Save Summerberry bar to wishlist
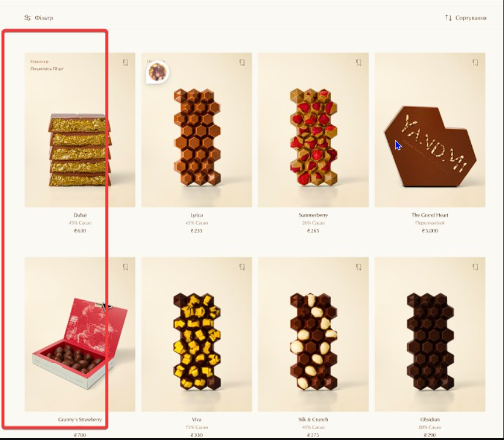This screenshot has height=440, width=504. click(359, 63)
